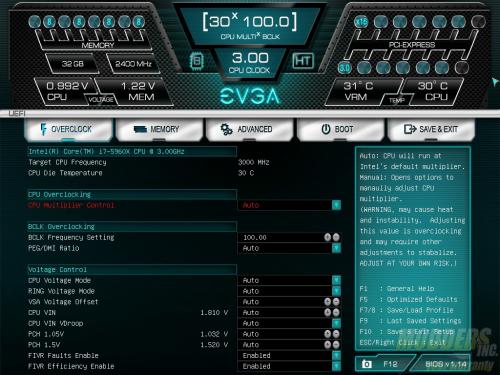Image resolution: width=500 pixels, height=375 pixels.
Task: Decrease the CPU VIN voltage value
Action: tap(336, 312)
